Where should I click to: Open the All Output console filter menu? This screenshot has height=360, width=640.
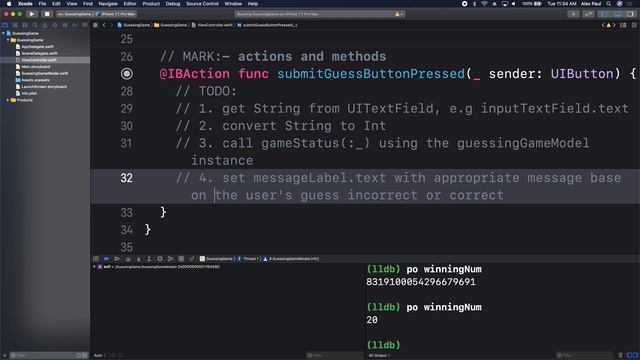tap(380, 356)
